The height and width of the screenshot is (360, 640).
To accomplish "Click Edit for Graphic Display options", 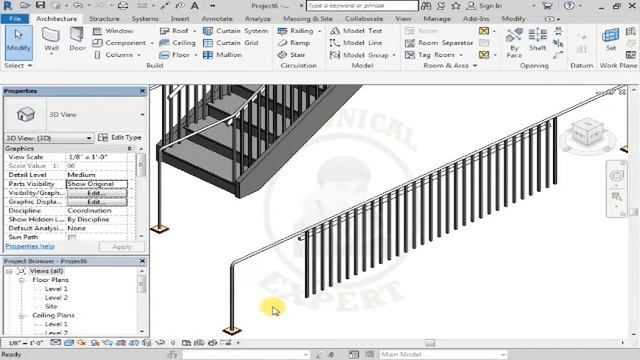I will click(97, 202).
